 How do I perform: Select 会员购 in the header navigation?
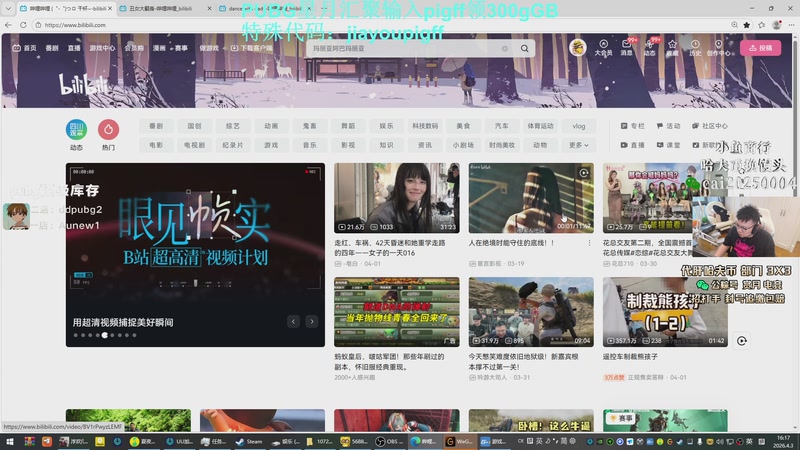[x=134, y=48]
